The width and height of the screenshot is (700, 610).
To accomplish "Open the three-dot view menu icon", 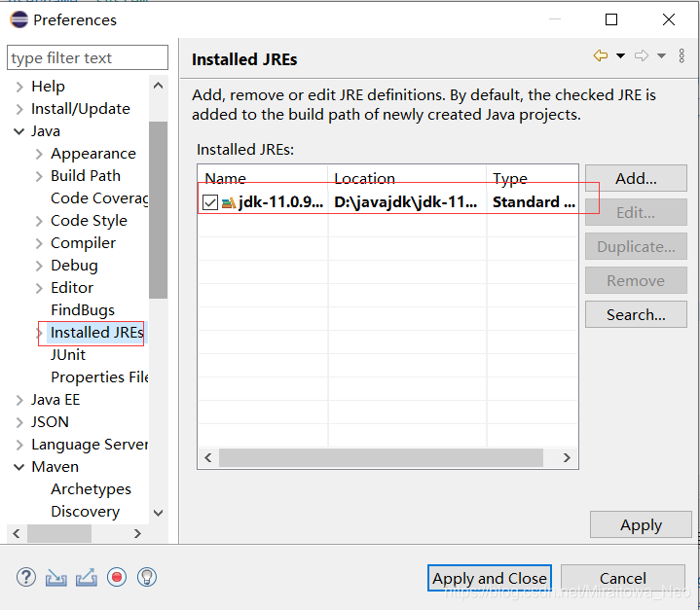I will [x=682, y=55].
